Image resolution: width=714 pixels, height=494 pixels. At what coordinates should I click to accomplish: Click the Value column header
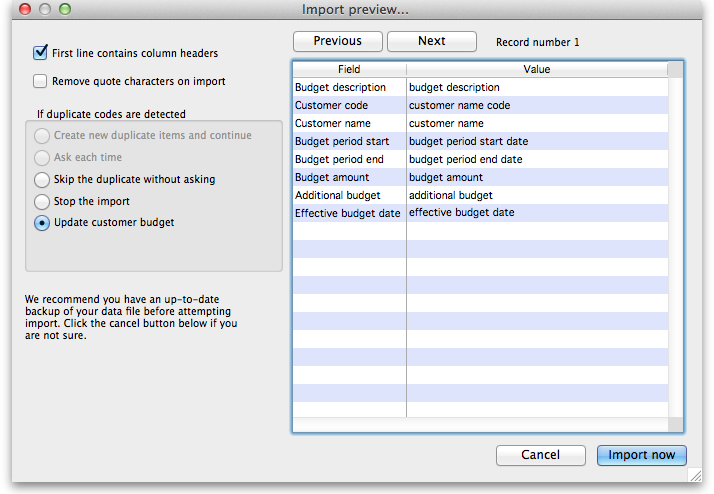536,70
